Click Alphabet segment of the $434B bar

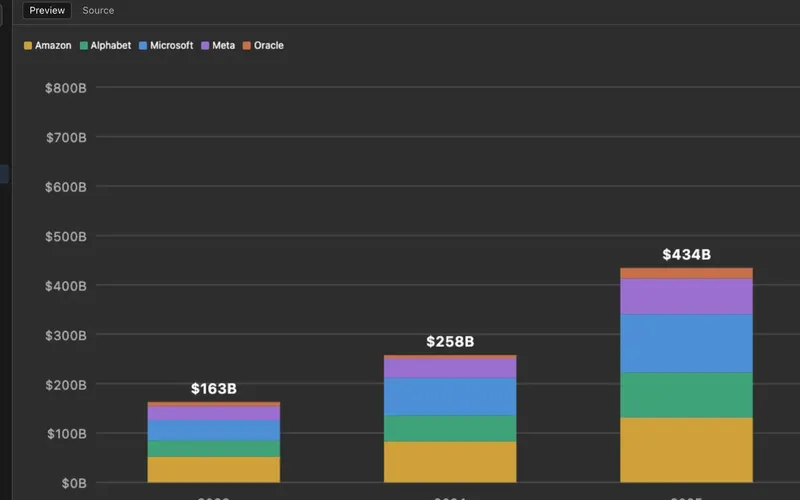point(686,395)
